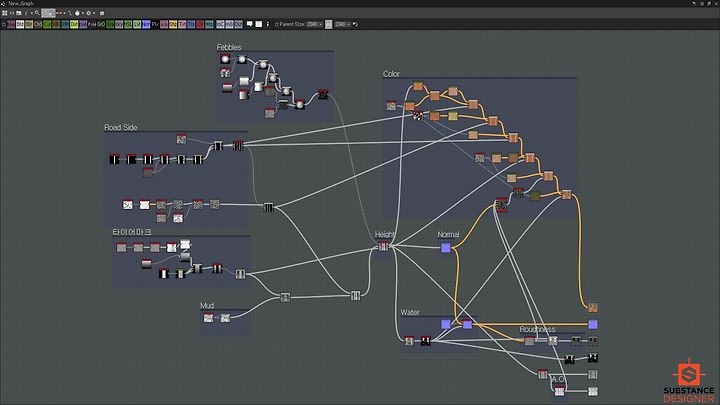Viewport: 720px width, 405px height.
Task: Select the Pebbles frame title
Action: click(x=229, y=47)
